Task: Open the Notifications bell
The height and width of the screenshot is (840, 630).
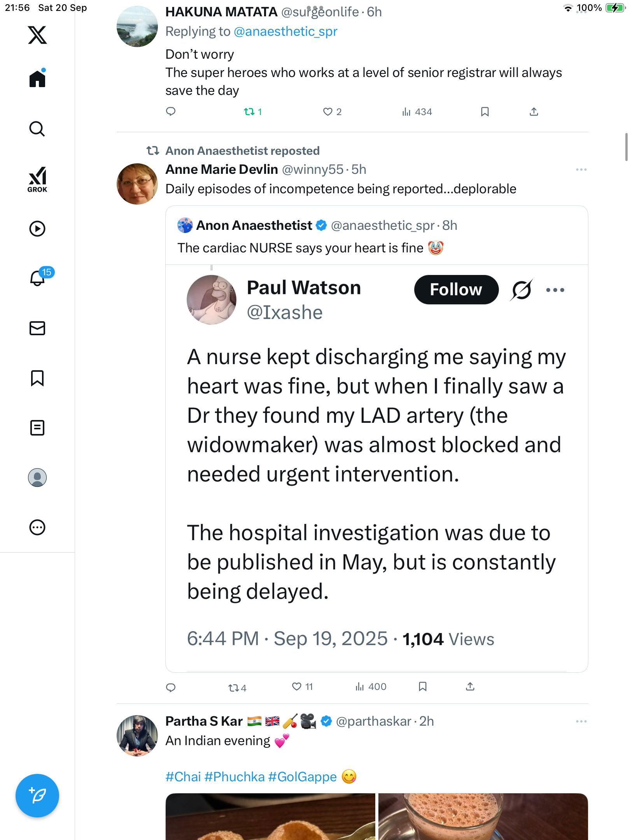Action: (38, 278)
